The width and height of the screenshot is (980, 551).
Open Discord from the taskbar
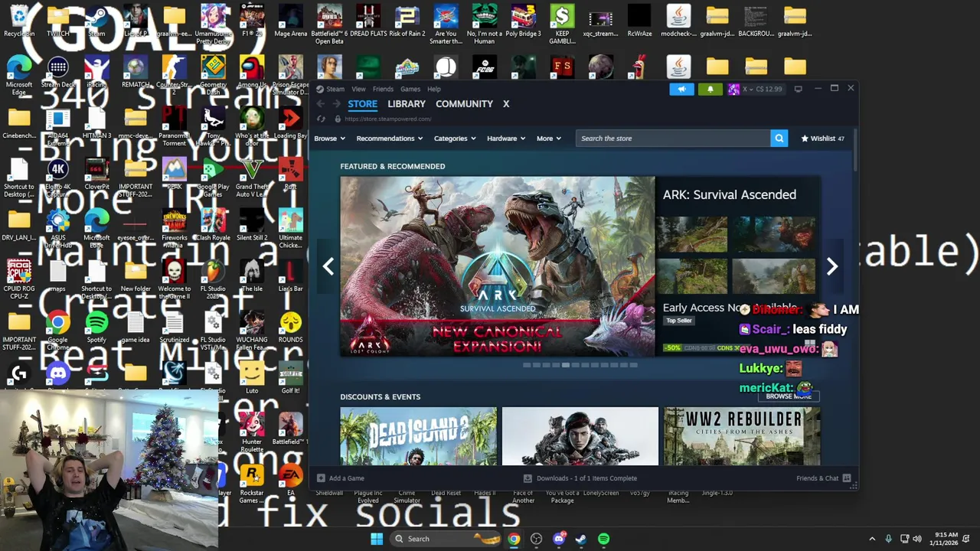coord(559,539)
